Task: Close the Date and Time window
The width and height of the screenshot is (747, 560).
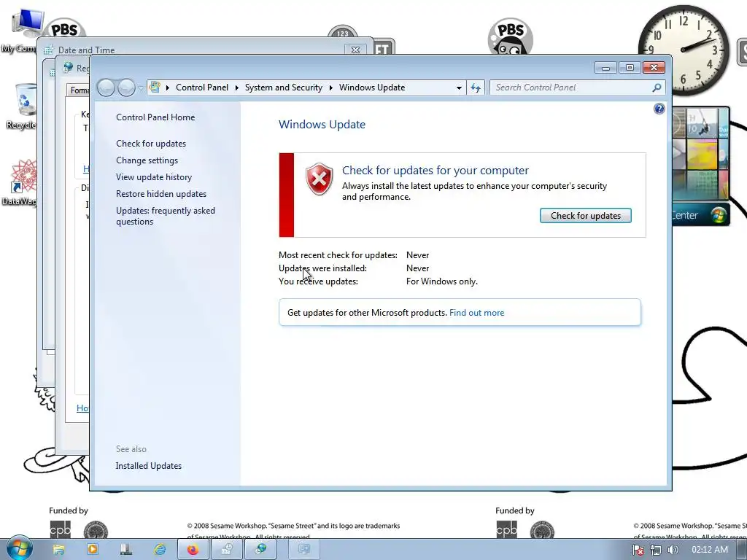Action: [355, 50]
